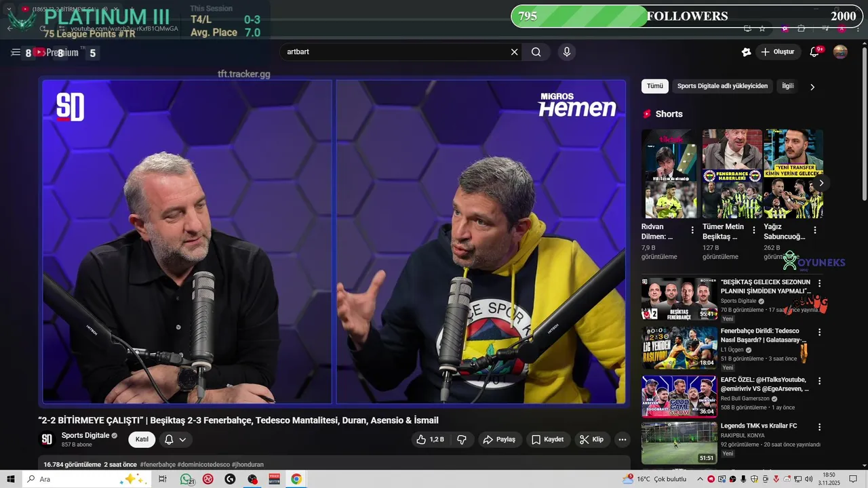
Task: Open Windows notification center icon
Action: [854, 479]
